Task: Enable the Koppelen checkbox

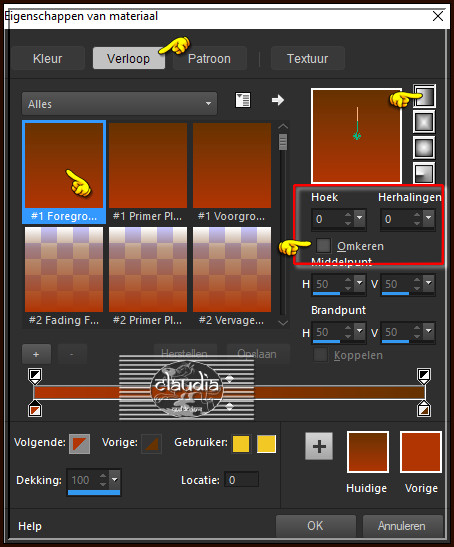Action: click(x=320, y=355)
